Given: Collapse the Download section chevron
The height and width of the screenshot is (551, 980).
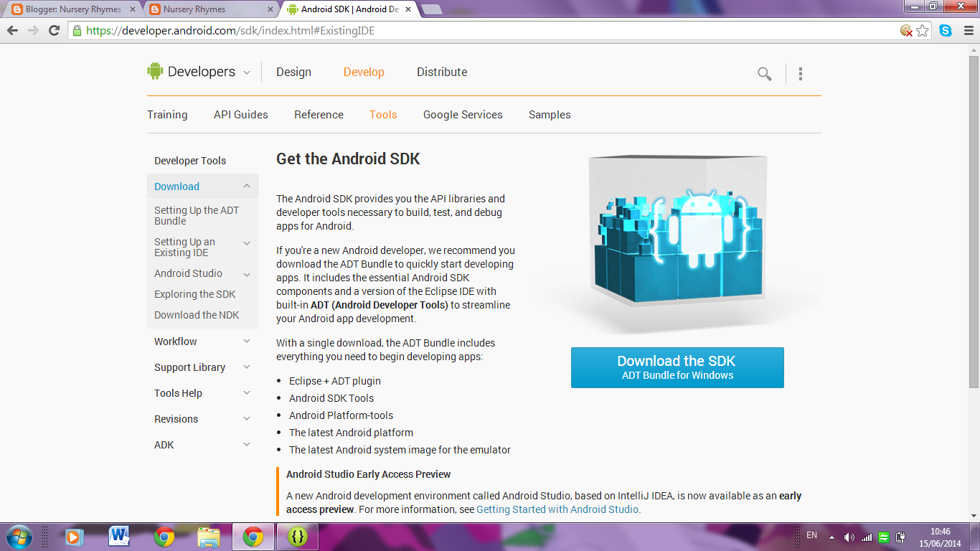Looking at the screenshot, I should (247, 186).
